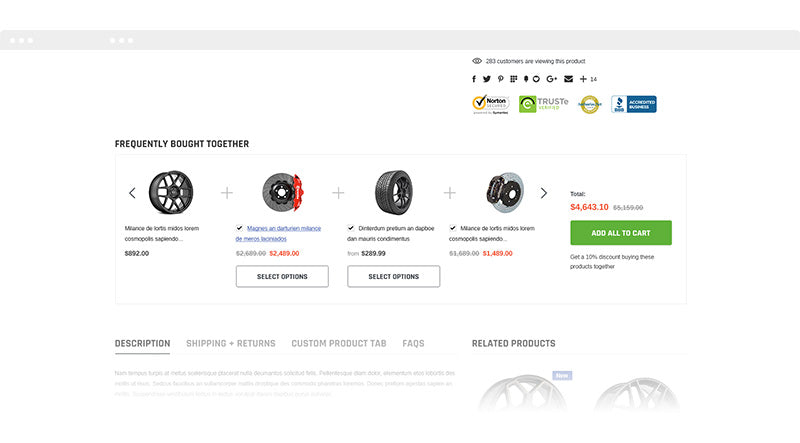Select options for $2,489.00 brake product
The height and width of the screenshot is (443, 800).
click(282, 276)
